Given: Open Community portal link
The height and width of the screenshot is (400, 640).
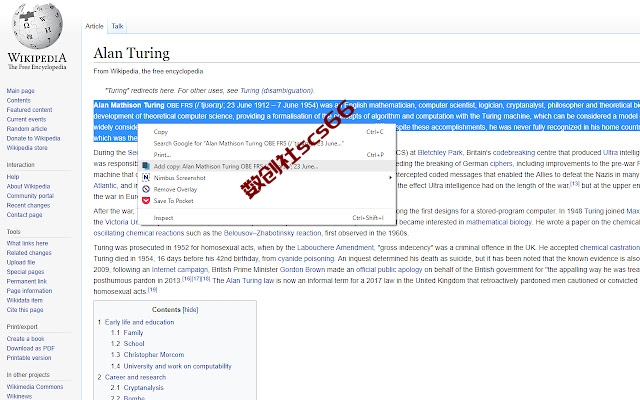Looking at the screenshot, I should [x=30, y=196].
